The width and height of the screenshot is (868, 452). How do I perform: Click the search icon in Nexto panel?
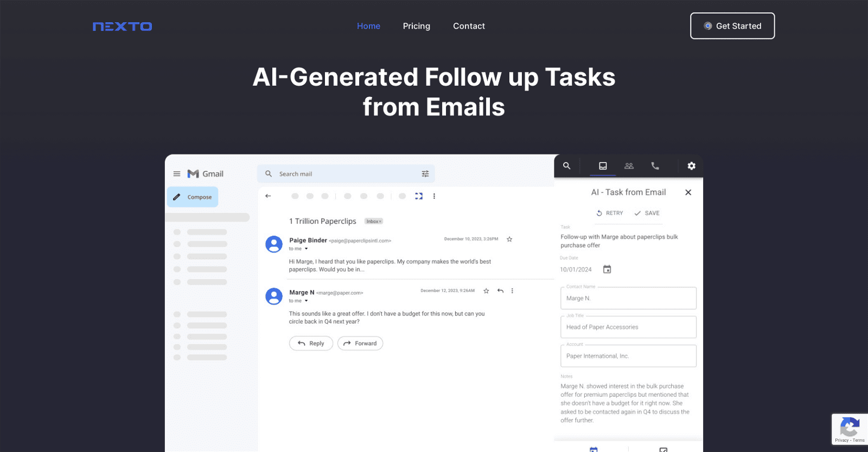566,166
